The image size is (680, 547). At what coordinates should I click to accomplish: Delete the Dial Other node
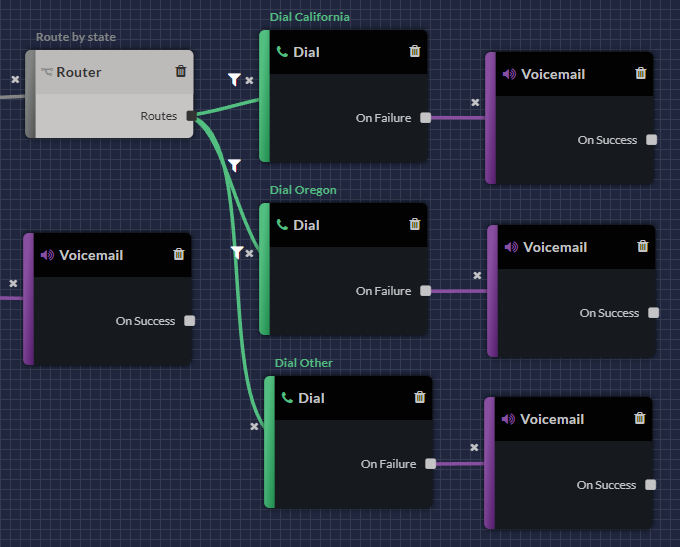pos(420,397)
